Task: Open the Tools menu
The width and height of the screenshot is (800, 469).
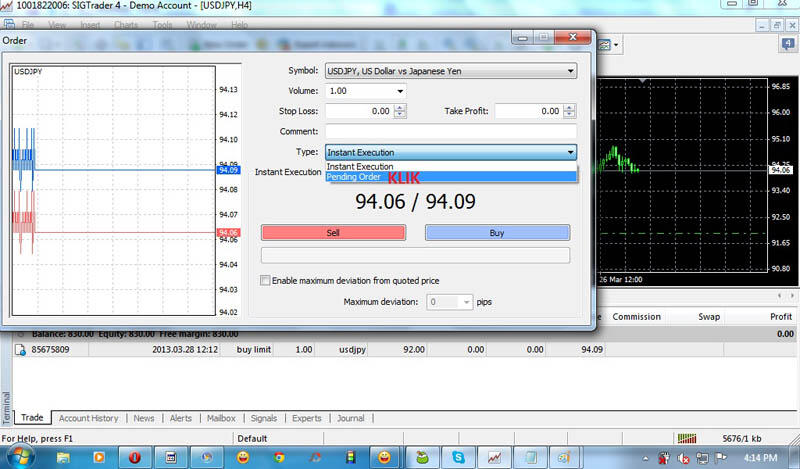Action: (162, 24)
